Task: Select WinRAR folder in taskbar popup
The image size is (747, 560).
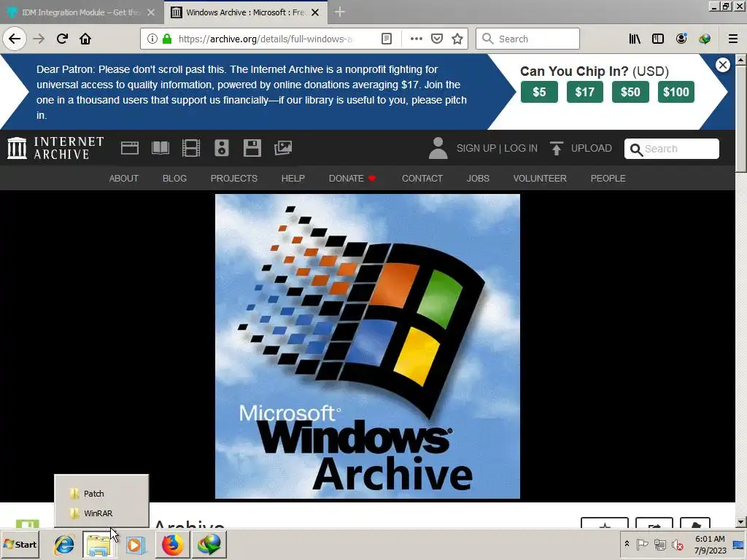Action: (101, 513)
